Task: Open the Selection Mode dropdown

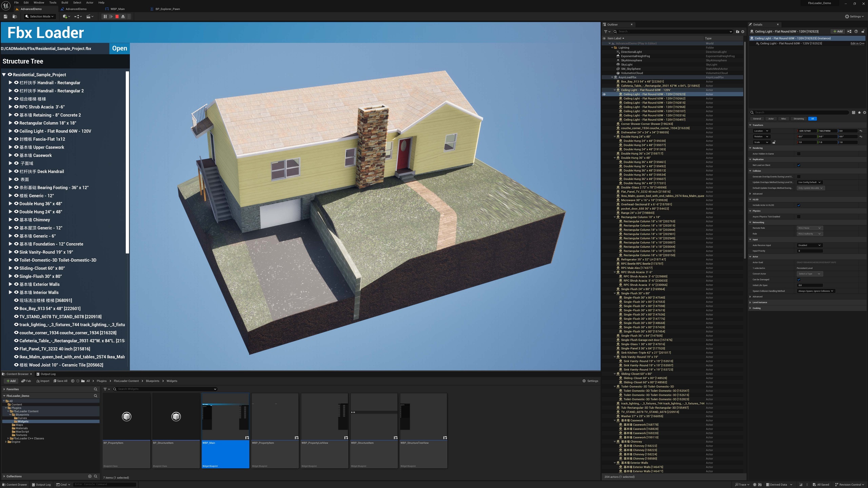Action: coord(39,16)
